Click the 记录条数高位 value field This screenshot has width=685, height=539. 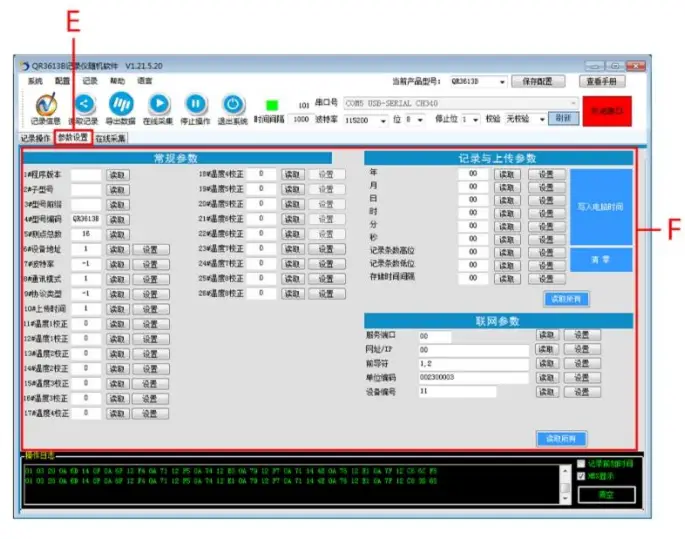click(x=473, y=252)
